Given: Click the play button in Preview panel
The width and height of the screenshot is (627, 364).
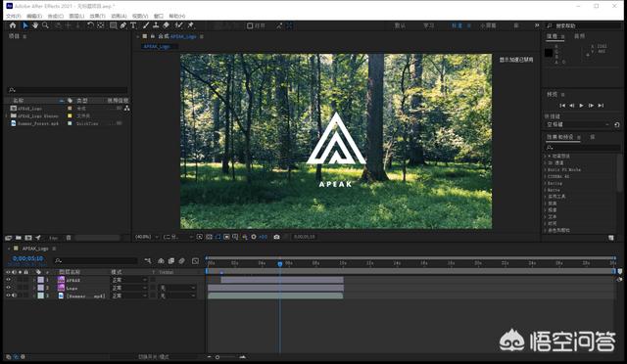Looking at the screenshot, I should click(581, 106).
